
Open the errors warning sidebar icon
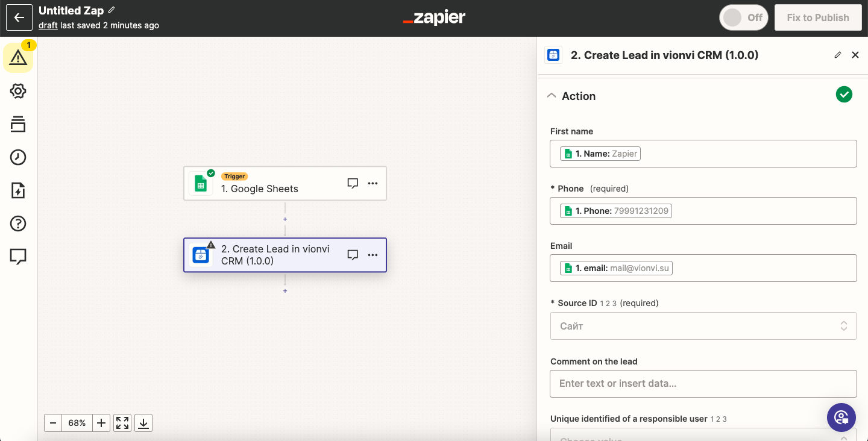tap(18, 58)
